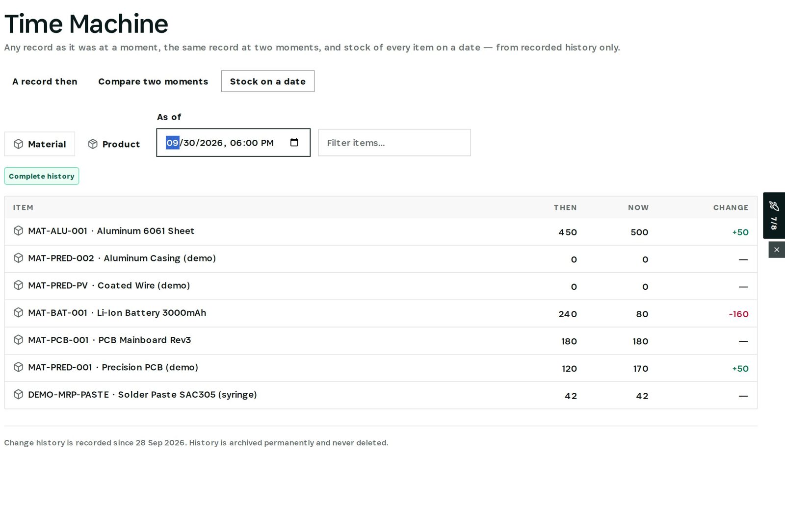This screenshot has height=532, width=785.
Task: Click the cube icon beside Aluminum Casing (demo)
Action: (18, 258)
